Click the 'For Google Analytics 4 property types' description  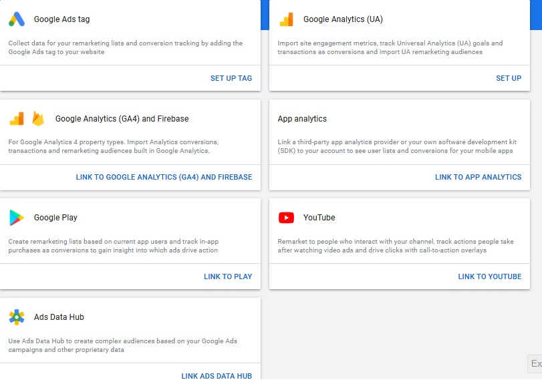(114, 146)
